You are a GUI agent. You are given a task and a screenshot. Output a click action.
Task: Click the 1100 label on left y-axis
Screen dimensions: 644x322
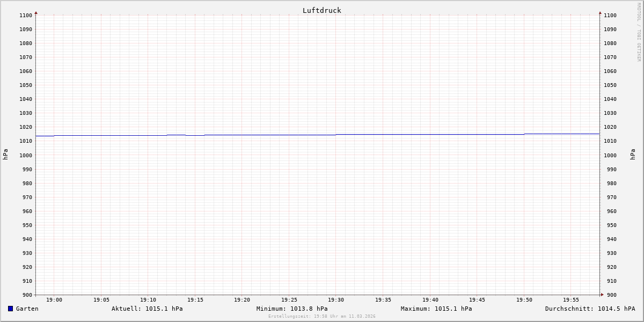tap(26, 16)
